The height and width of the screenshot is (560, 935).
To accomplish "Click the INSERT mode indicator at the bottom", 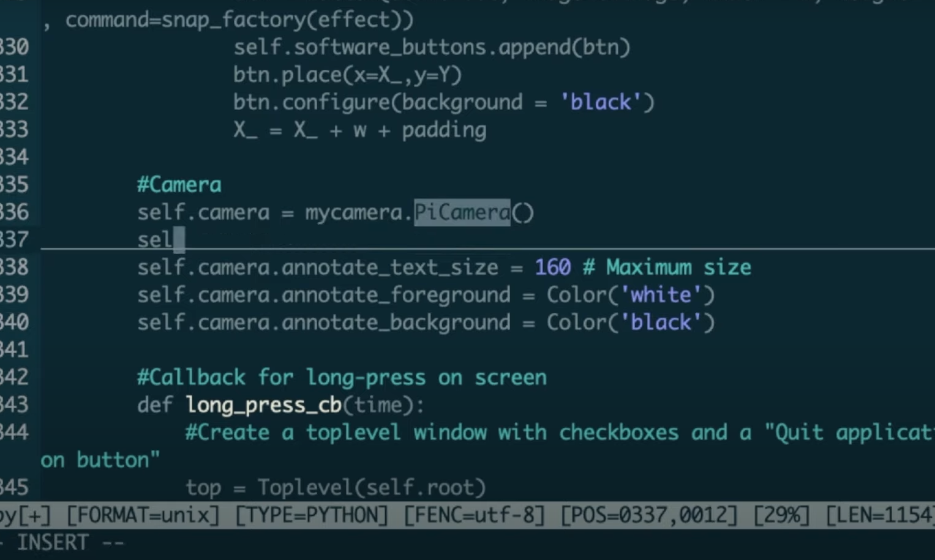I will [x=53, y=543].
